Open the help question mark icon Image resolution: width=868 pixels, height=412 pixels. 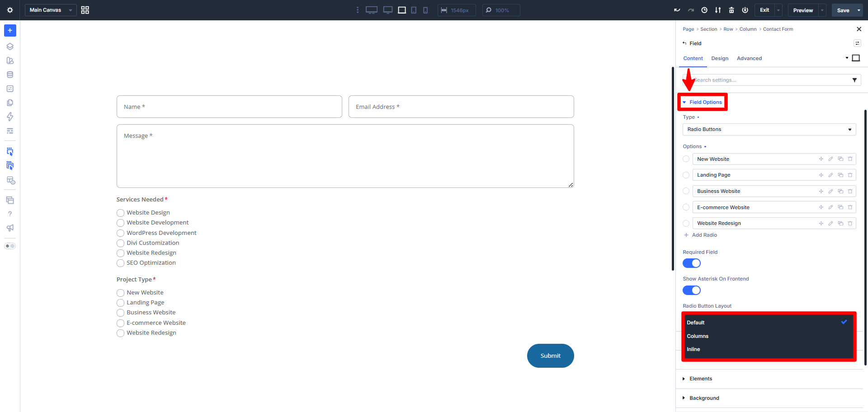[10, 214]
